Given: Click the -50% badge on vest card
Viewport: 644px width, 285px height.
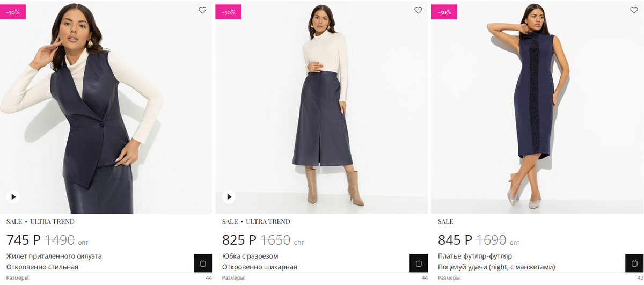Looking at the screenshot, I should pyautogui.click(x=13, y=11).
